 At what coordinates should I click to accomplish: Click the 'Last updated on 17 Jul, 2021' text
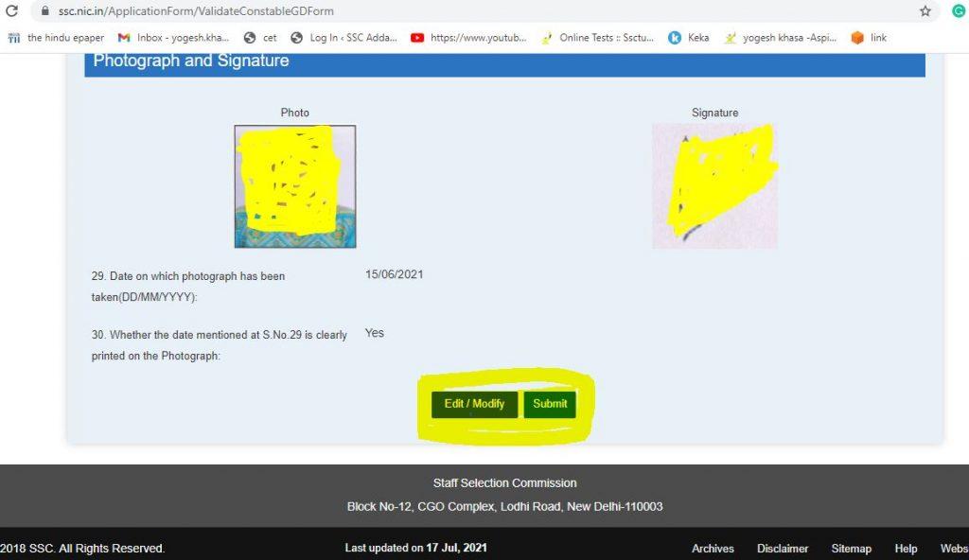[416, 548]
